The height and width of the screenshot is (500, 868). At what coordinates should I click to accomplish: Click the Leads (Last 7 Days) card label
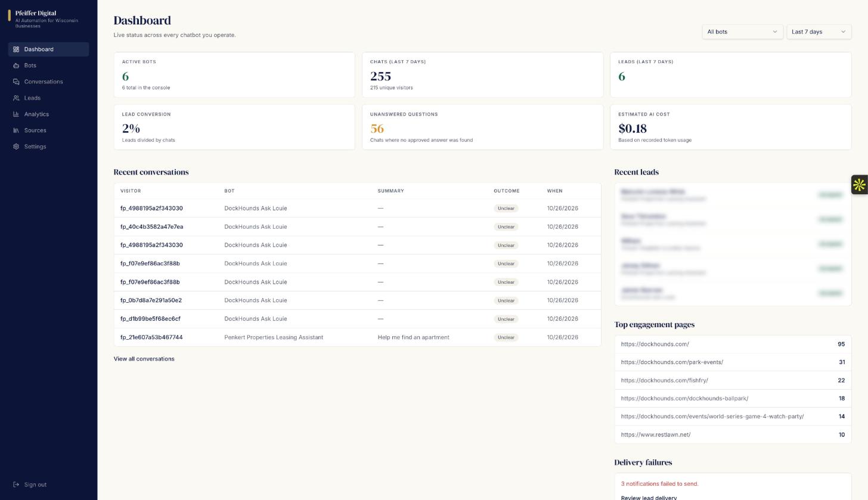[x=646, y=62]
